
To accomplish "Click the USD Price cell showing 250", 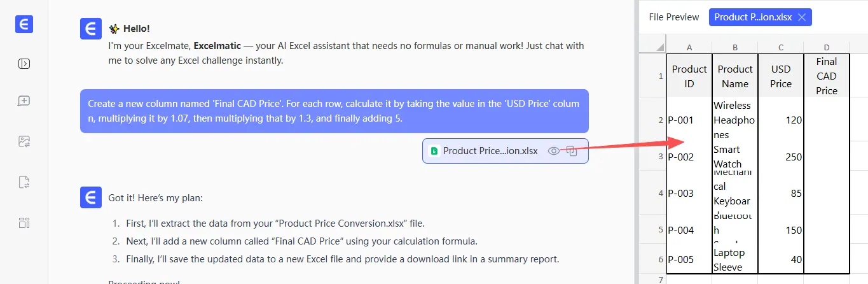I will (780, 157).
